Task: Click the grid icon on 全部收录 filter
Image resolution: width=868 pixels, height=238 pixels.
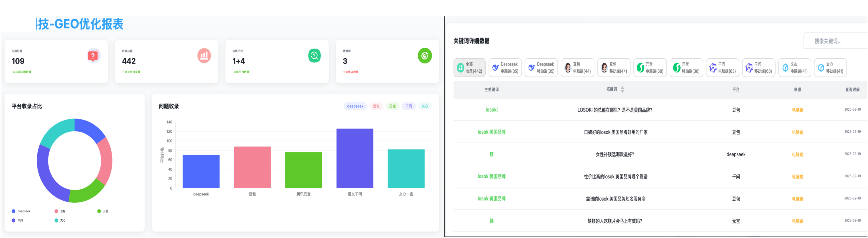Action: (460, 67)
